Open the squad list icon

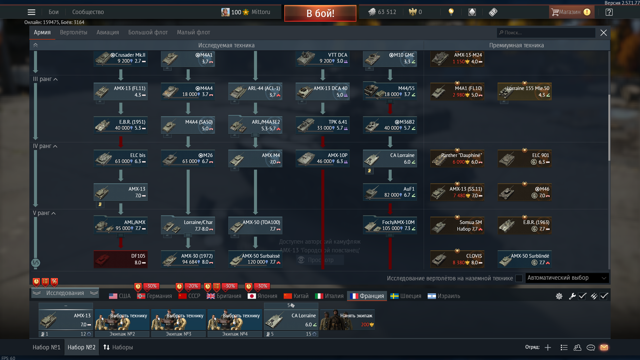[564, 347]
